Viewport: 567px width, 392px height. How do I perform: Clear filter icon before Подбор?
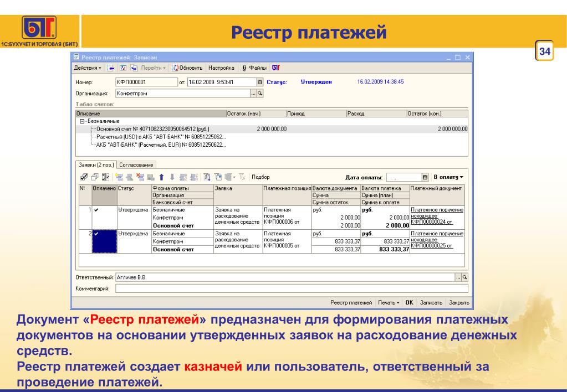pyautogui.click(x=242, y=177)
